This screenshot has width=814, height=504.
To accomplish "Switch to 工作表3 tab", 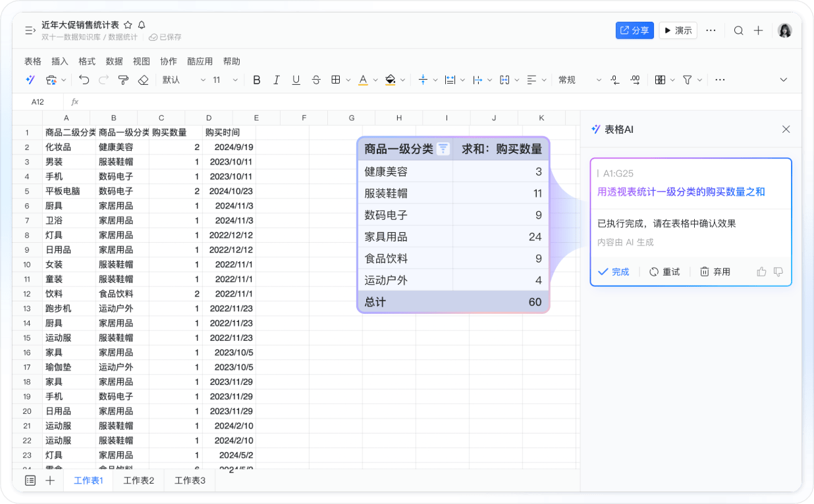I will point(190,480).
